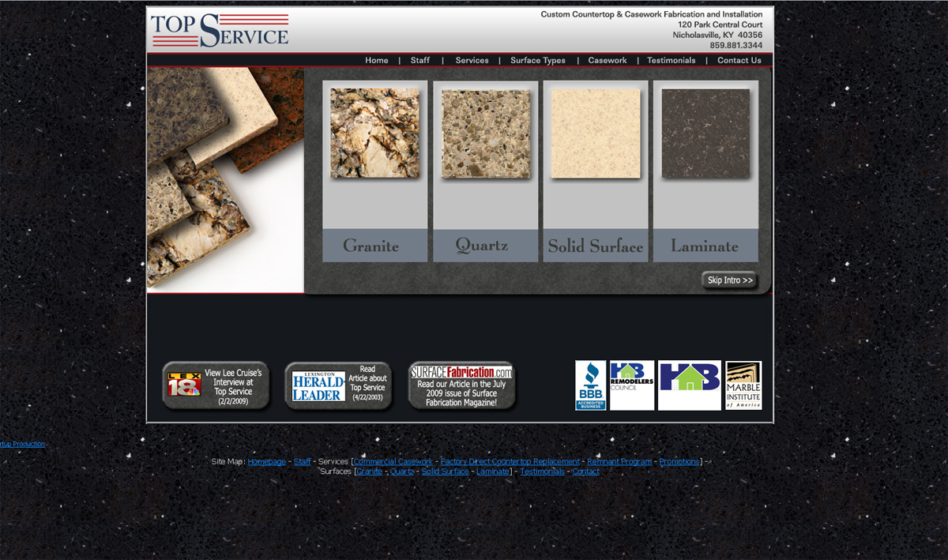Go to Casework in the navigation bar
This screenshot has width=948, height=560.
tap(608, 60)
